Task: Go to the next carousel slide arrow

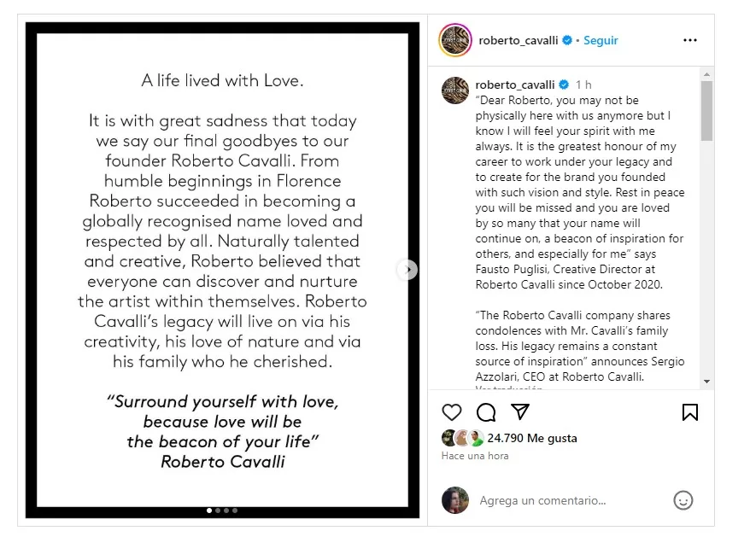Action: tap(408, 270)
